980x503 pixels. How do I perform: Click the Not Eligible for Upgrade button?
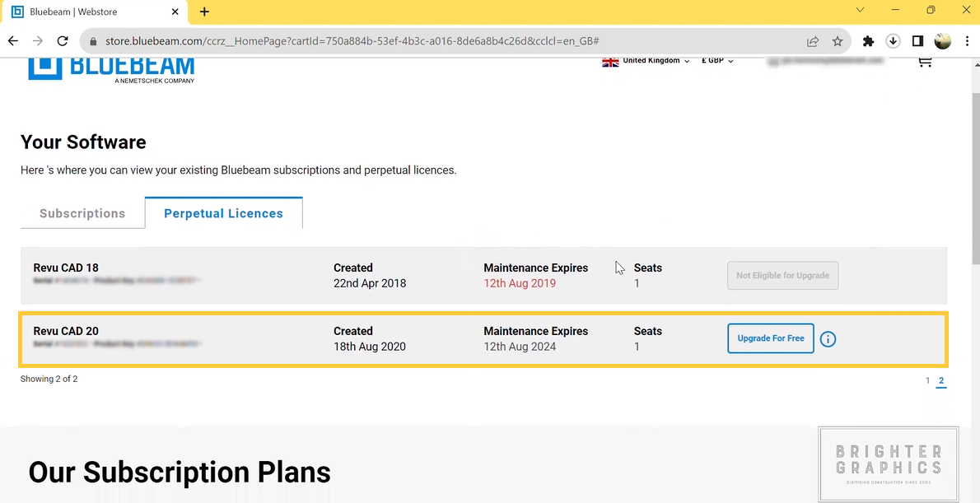click(x=782, y=275)
